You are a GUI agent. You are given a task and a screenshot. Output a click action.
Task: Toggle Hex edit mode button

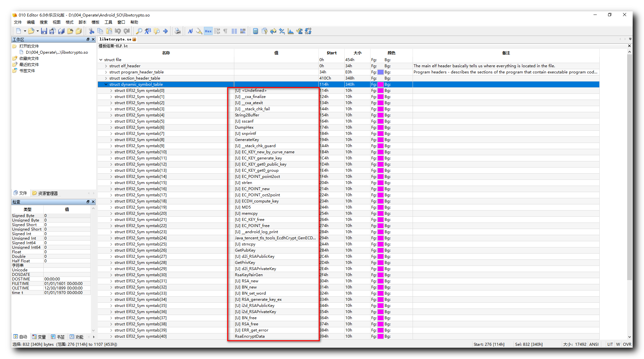click(x=208, y=31)
